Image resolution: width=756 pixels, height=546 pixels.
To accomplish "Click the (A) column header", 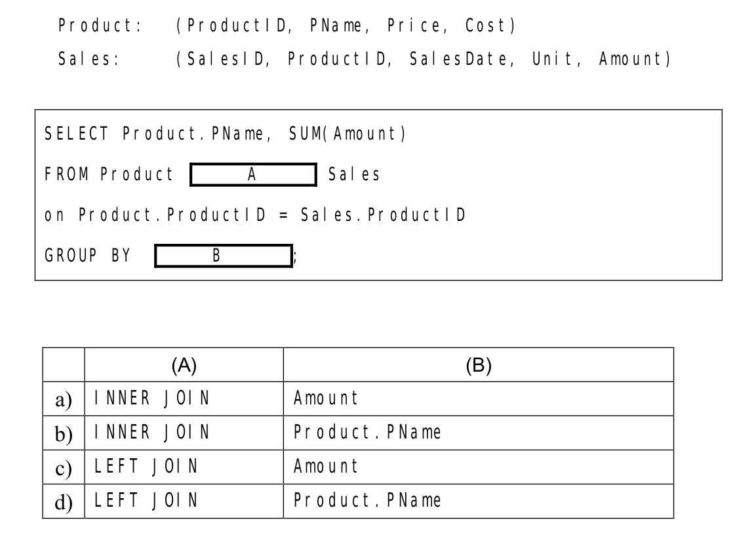I will [184, 365].
